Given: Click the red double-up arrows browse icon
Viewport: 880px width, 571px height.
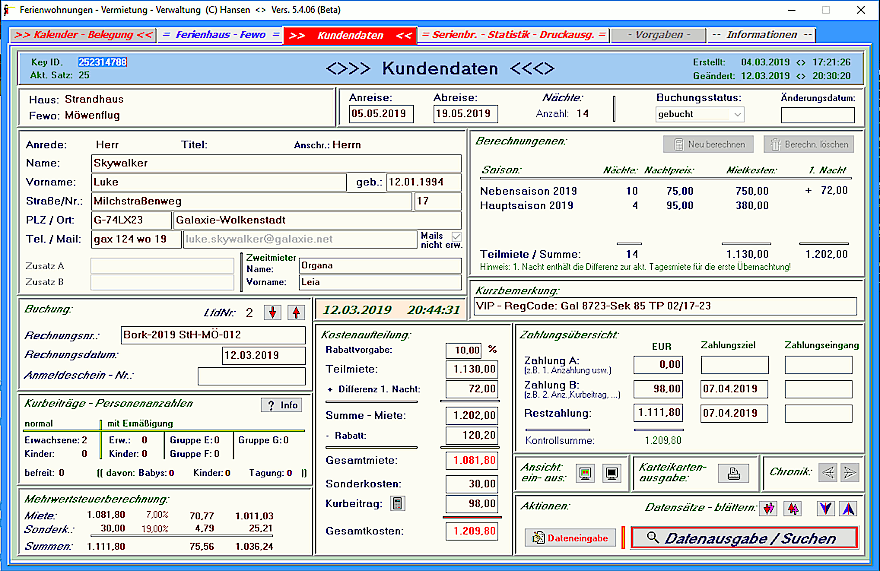Looking at the screenshot, I should pyautogui.click(x=789, y=508).
